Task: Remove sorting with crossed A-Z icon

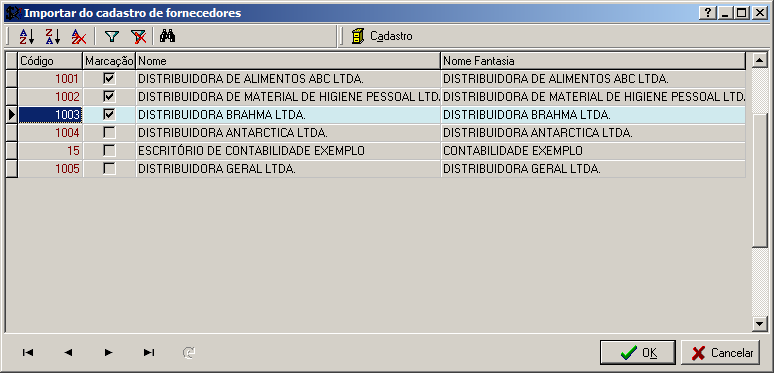Action: (x=78, y=36)
